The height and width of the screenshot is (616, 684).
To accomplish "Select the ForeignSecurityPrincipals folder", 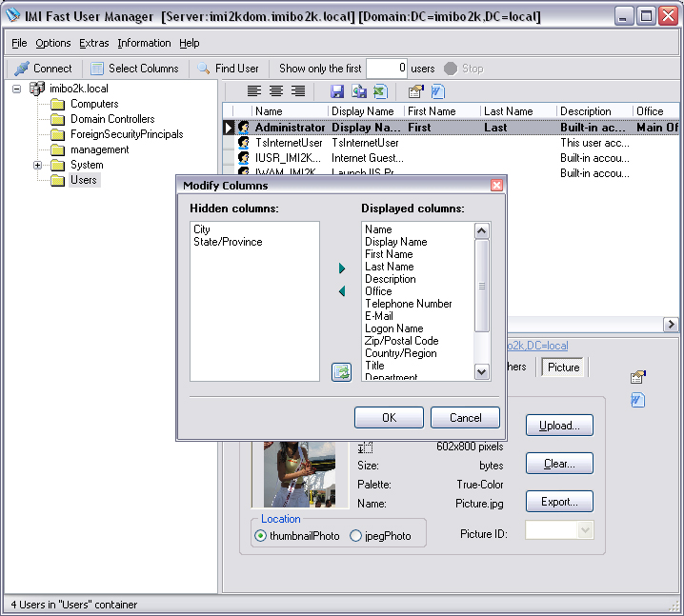I will click(127, 134).
